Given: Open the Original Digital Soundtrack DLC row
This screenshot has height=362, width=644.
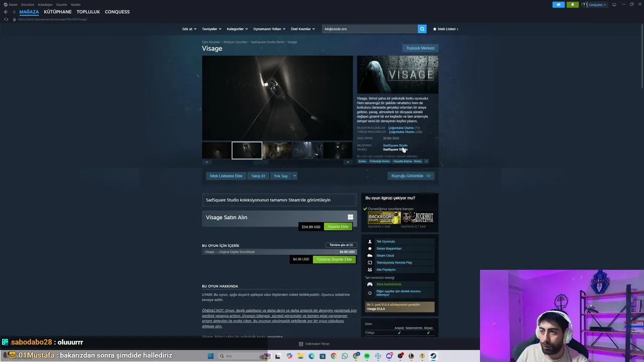Looking at the screenshot, I should tap(279, 252).
